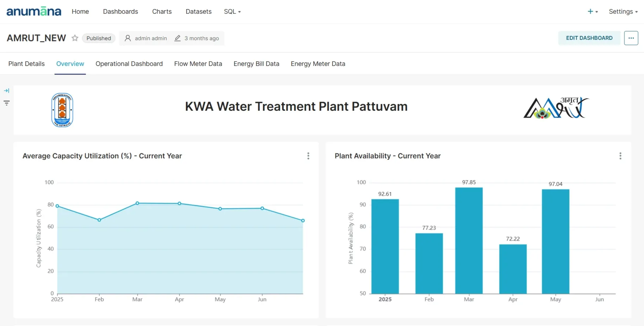Screen dimensions: 644x326
Task: Click the anumana logo to go home
Action: (33, 11)
